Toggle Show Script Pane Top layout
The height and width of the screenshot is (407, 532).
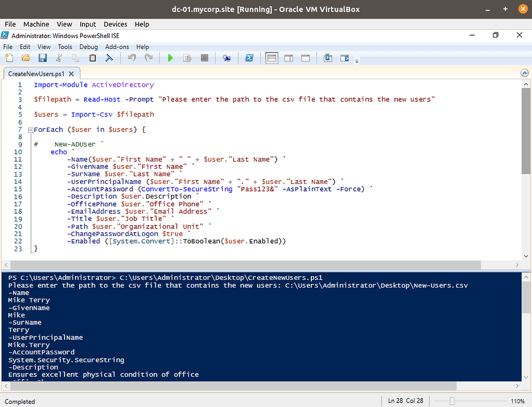coord(272,58)
